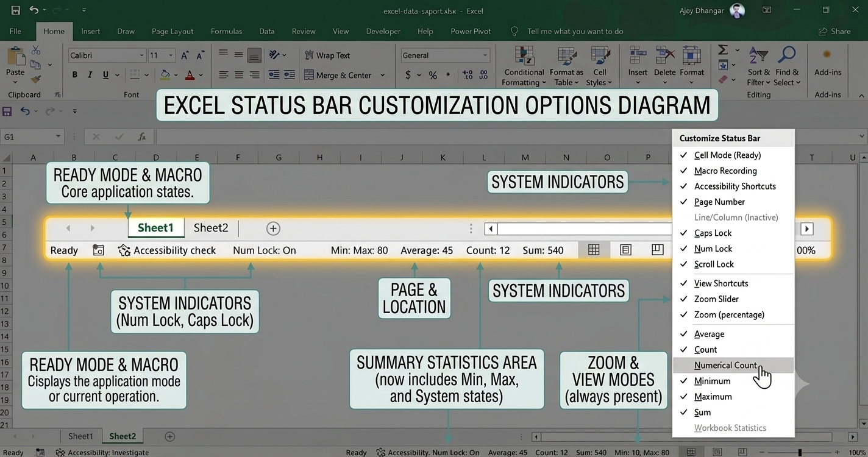Click the Share button
Screen dimensions: 868x457
(834, 31)
